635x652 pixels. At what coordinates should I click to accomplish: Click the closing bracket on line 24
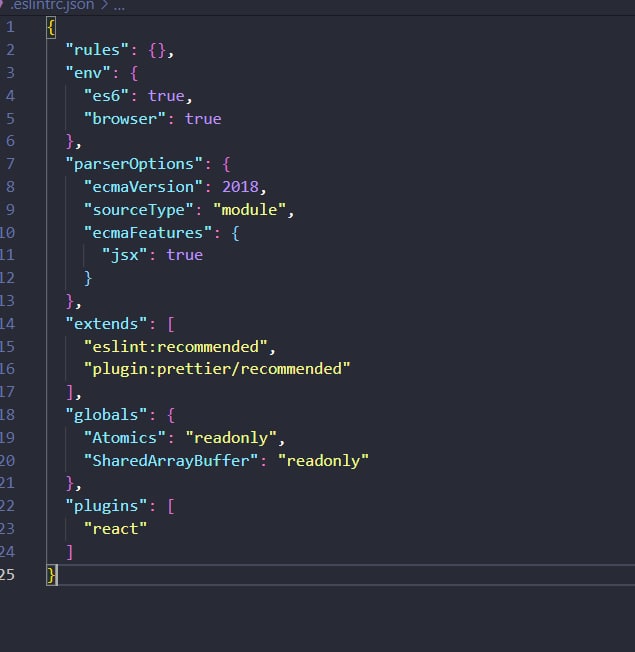click(x=70, y=552)
